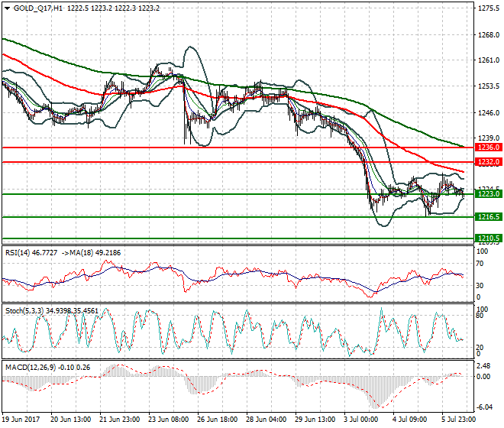Screen dimensions: 504x428
Task: Click the 20 Jun 13:00 time axis label
Action: [71, 420]
